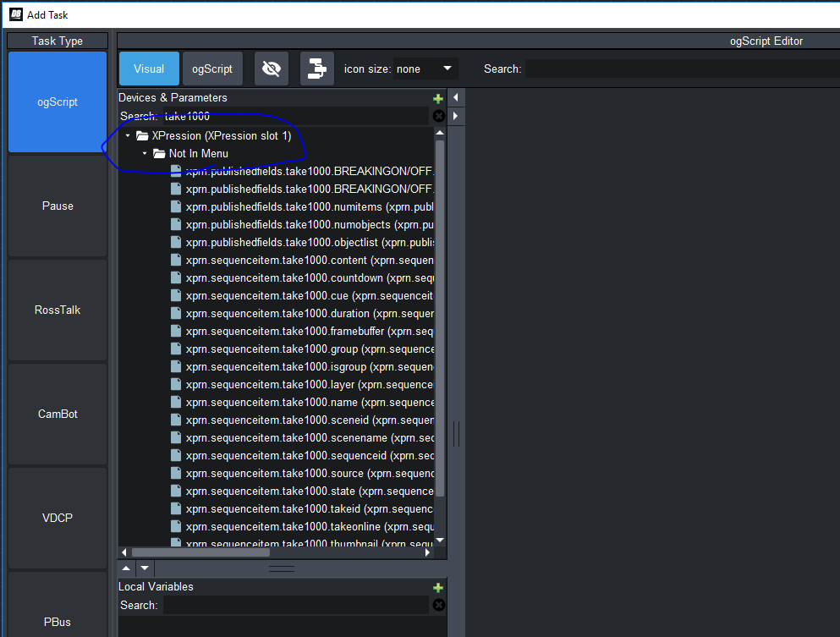Select the RossTalk task type
Image resolution: width=840 pixels, height=637 pixels.
[58, 310]
